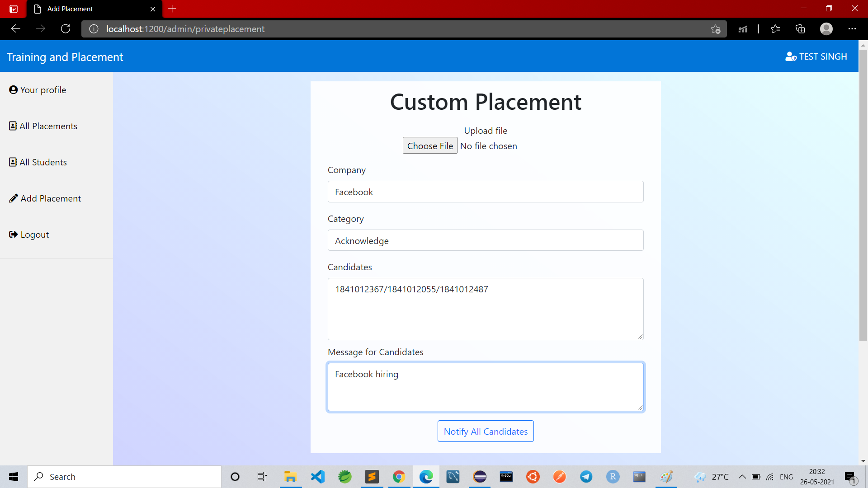The image size is (868, 488).
Task: Open the browser settings menu
Action: point(853,28)
